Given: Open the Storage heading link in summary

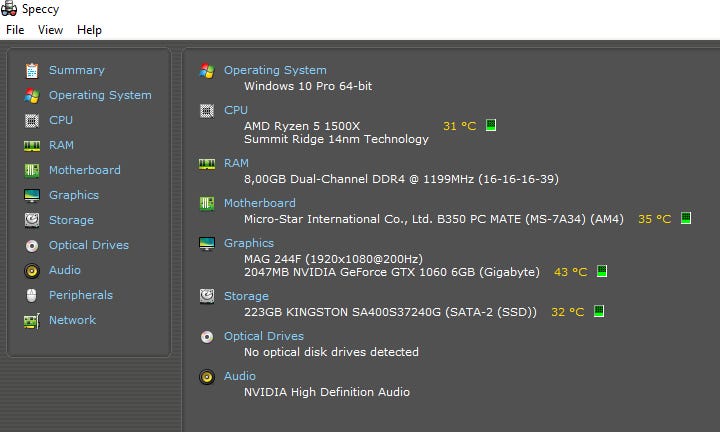Looking at the screenshot, I should (246, 296).
